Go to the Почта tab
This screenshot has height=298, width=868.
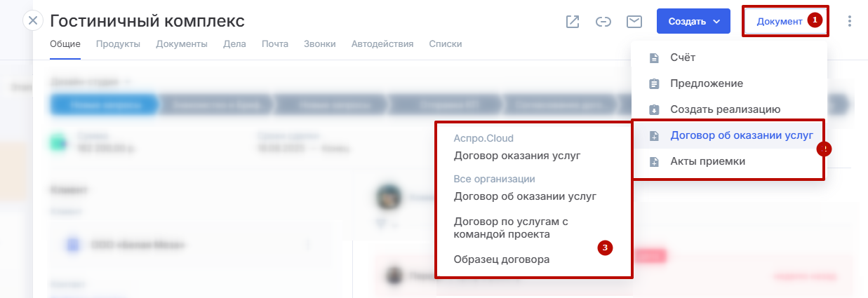pos(274,44)
